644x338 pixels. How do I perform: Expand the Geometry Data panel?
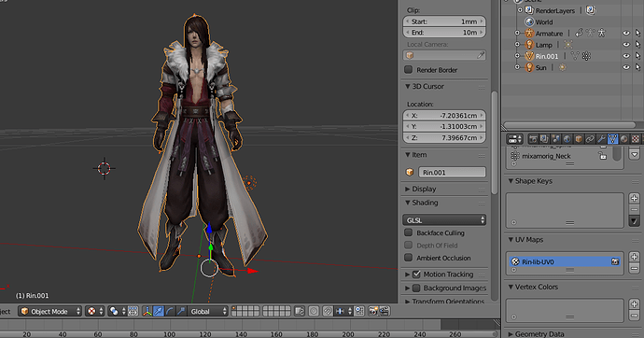[x=536, y=334]
